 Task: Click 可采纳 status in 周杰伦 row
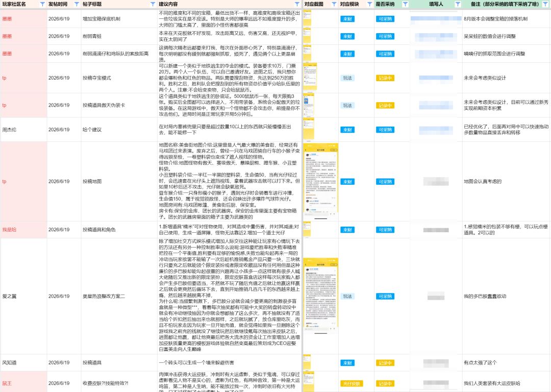pos(385,130)
